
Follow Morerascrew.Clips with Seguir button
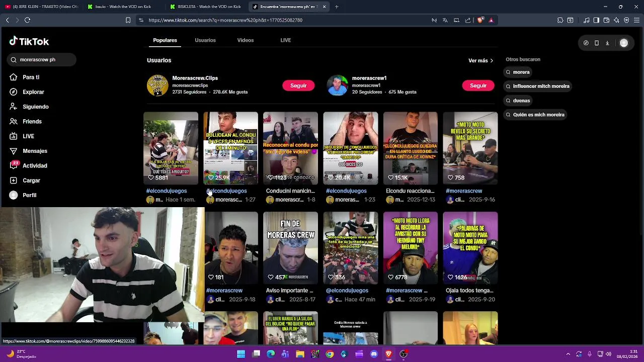click(x=298, y=85)
